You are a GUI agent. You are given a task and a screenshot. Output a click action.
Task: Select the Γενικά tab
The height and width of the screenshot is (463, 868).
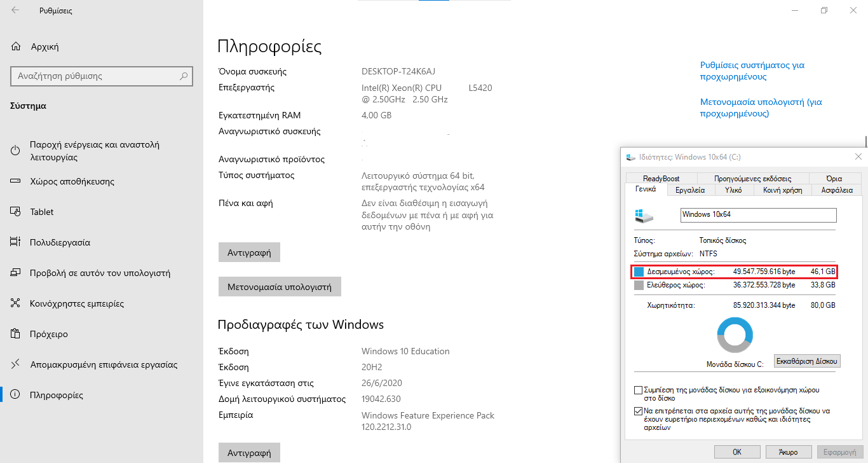pos(646,190)
